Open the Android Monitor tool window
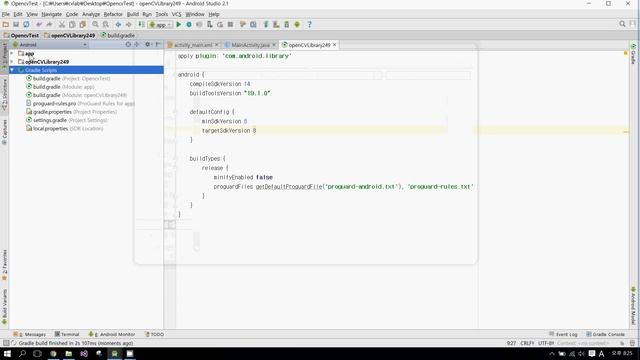This screenshot has height=360, width=640. 112,334
